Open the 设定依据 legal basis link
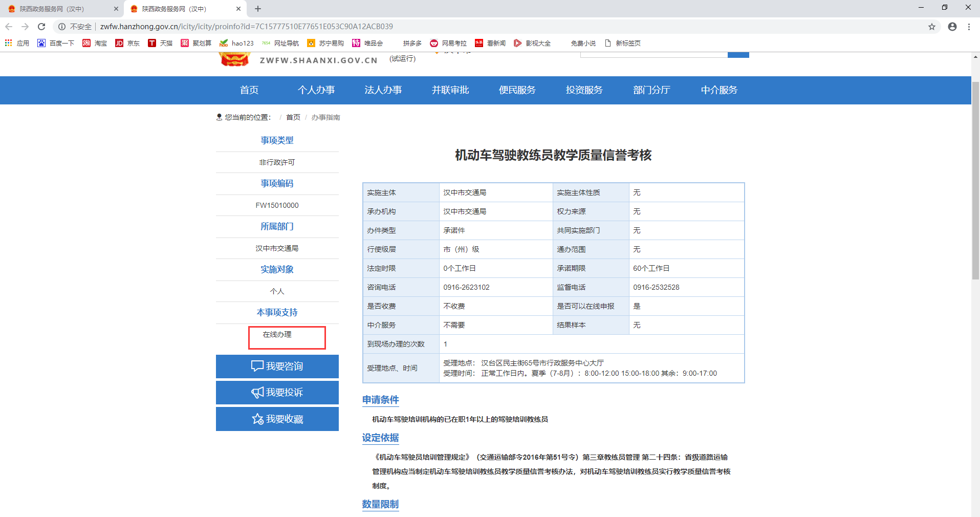This screenshot has height=517, width=980. point(380,438)
